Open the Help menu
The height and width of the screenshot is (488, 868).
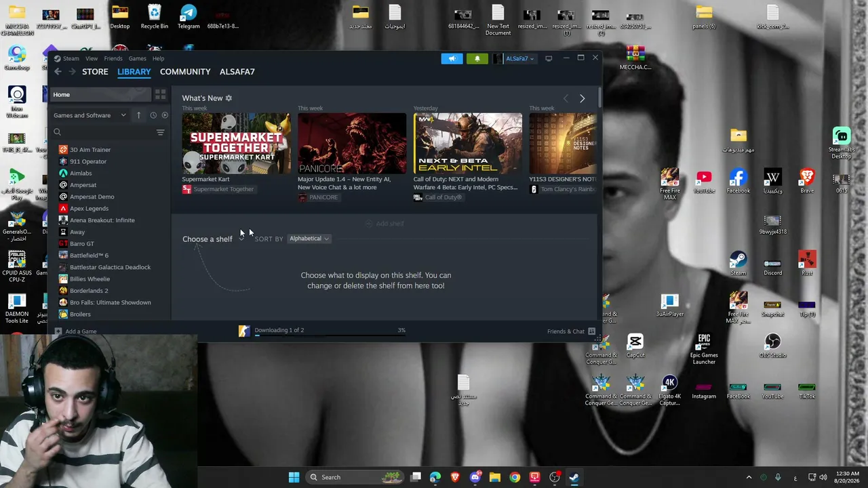[x=158, y=59]
